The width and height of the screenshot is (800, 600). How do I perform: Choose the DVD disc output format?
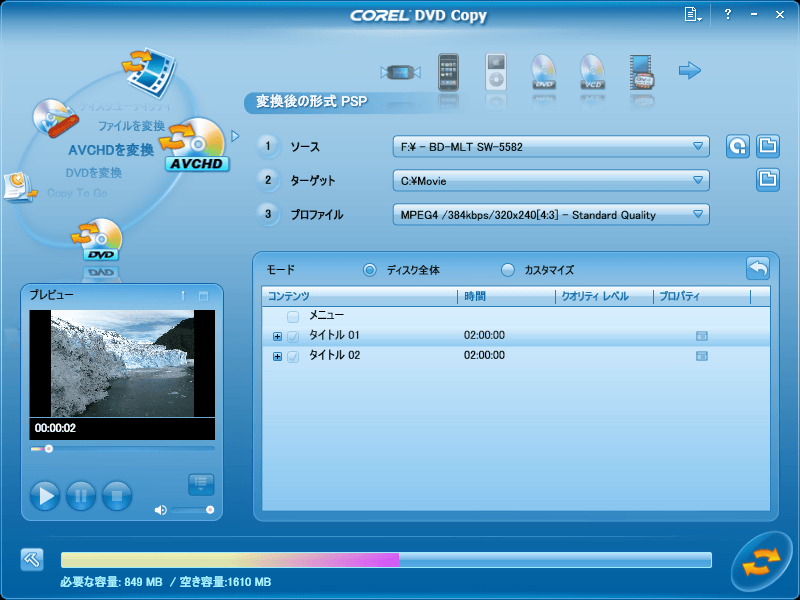pos(543,72)
